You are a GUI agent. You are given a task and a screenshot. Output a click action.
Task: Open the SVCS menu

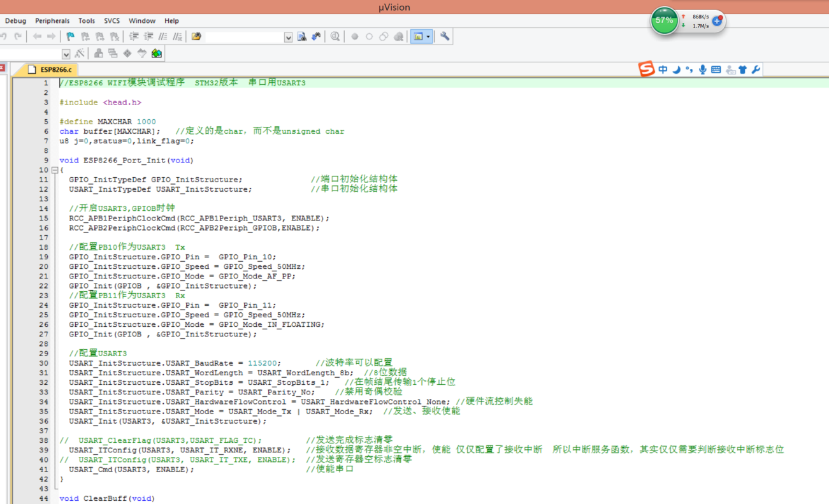112,21
